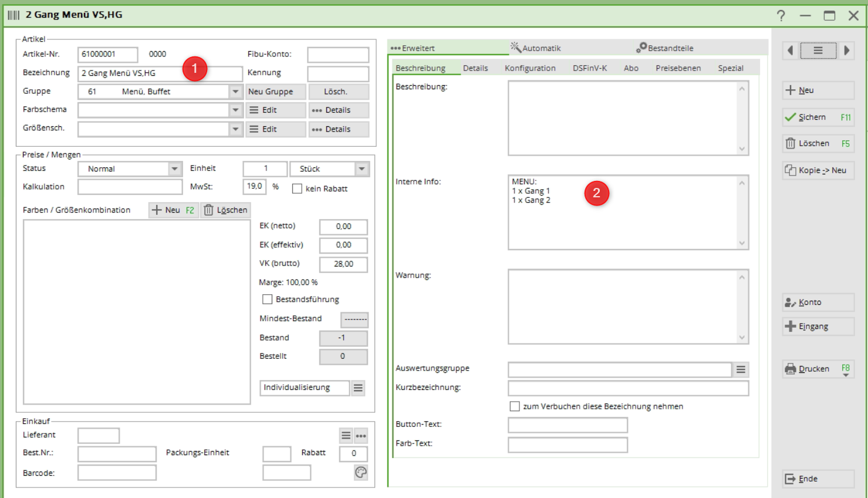Open the article list menu icon

(x=818, y=51)
